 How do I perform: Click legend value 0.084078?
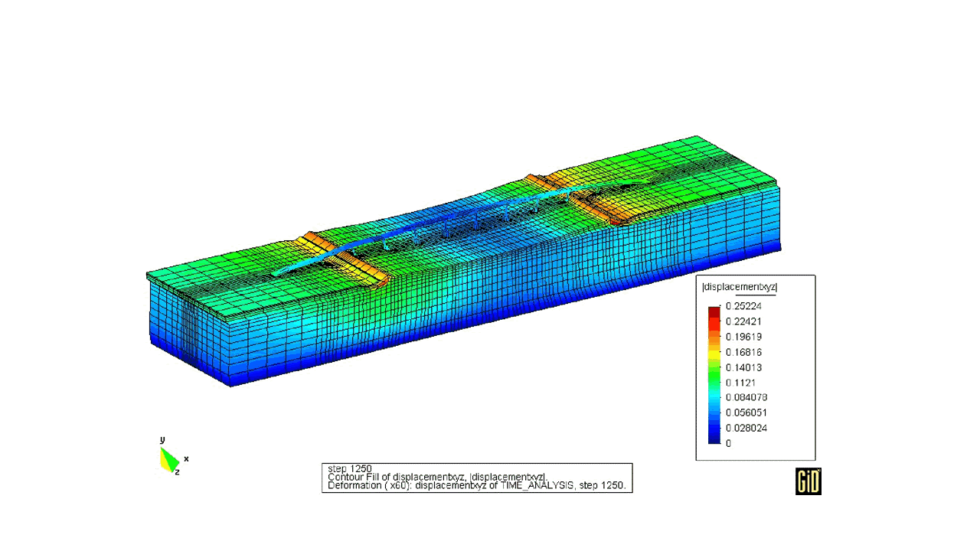(x=746, y=397)
